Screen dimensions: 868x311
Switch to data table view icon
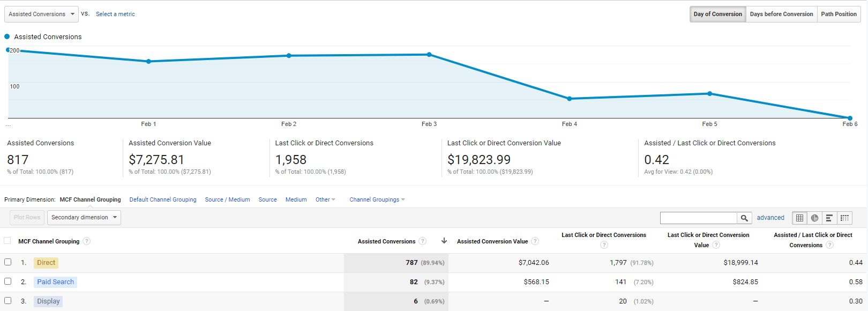799,218
